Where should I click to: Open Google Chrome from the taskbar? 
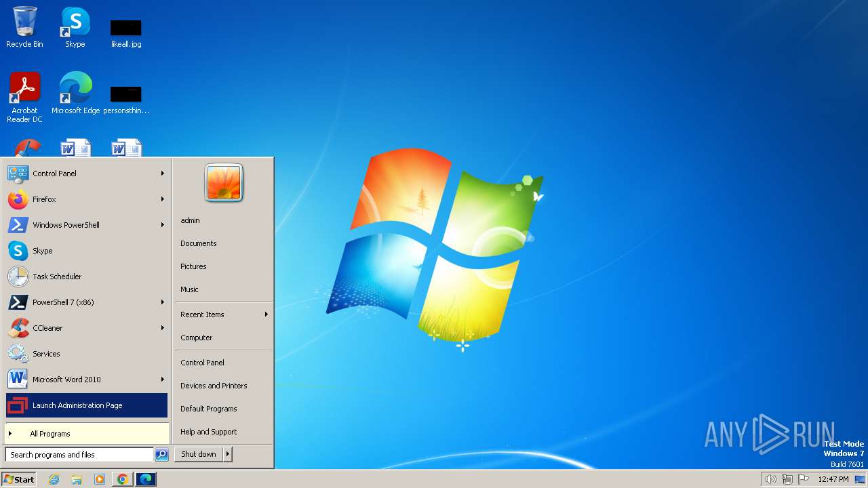tap(122, 479)
